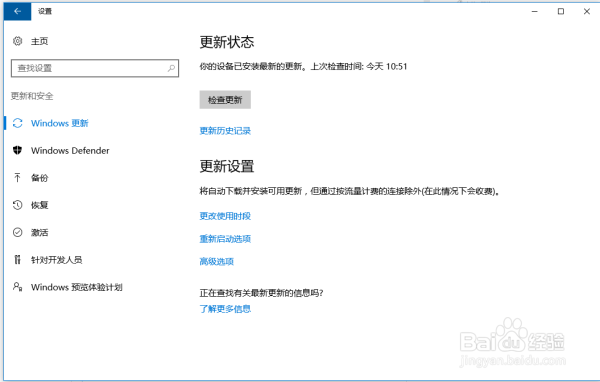Open 针对开发人员 developer settings
Viewport: 600px width, 382px height.
point(57,260)
